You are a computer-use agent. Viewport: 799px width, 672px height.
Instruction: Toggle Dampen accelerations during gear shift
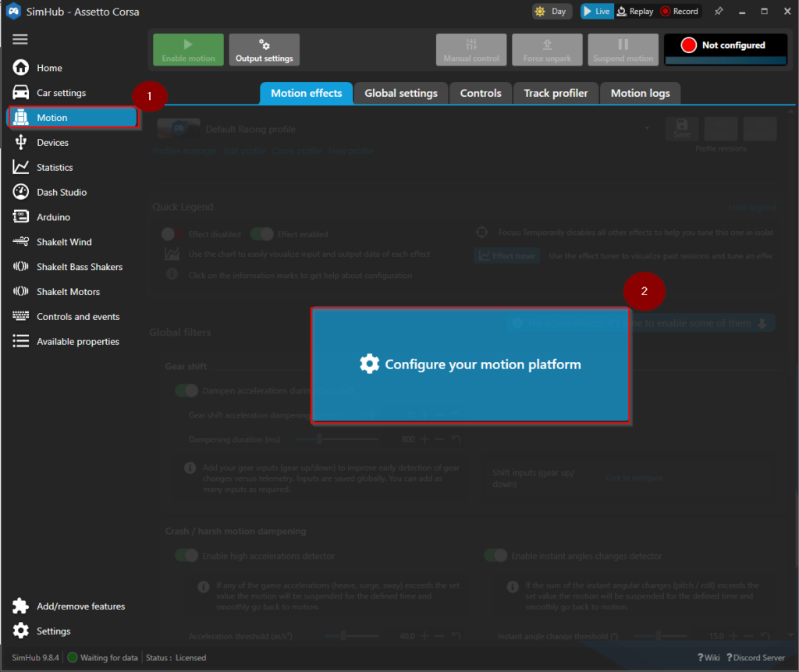tap(186, 390)
